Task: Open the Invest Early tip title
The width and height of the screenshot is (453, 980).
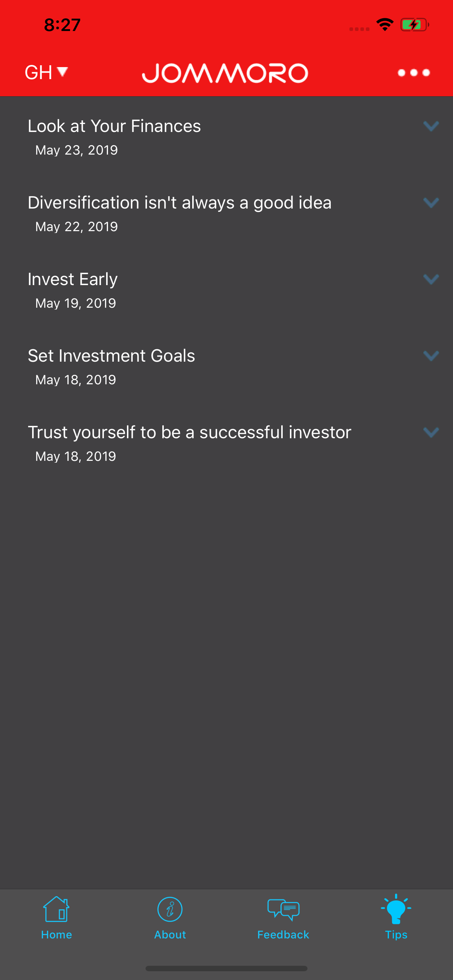Action: [73, 279]
